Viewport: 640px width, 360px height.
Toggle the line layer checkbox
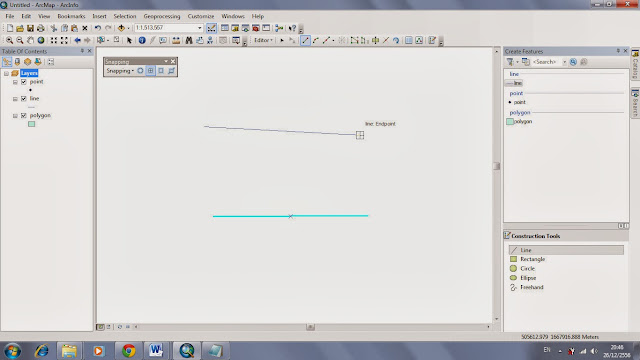click(24, 98)
